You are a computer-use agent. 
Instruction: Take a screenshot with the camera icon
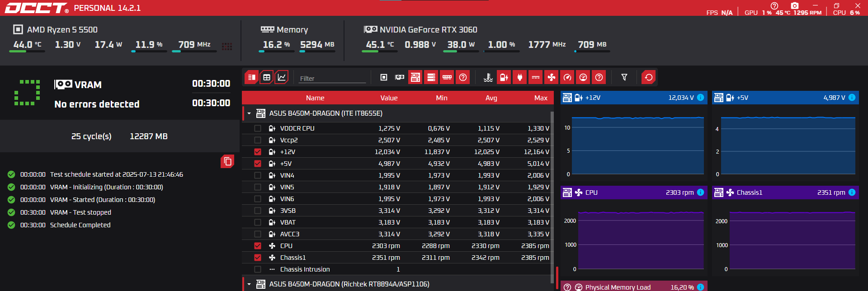coord(795,5)
